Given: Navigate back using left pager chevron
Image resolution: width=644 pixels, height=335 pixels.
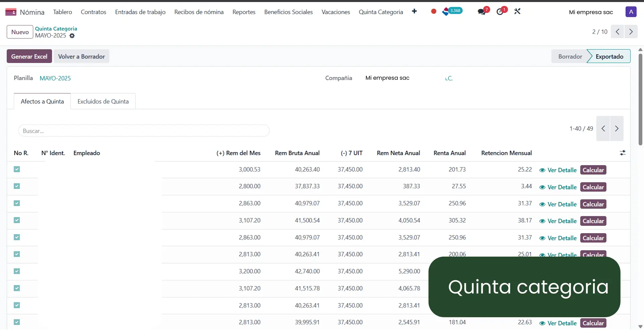Looking at the screenshot, I should coord(617,31).
